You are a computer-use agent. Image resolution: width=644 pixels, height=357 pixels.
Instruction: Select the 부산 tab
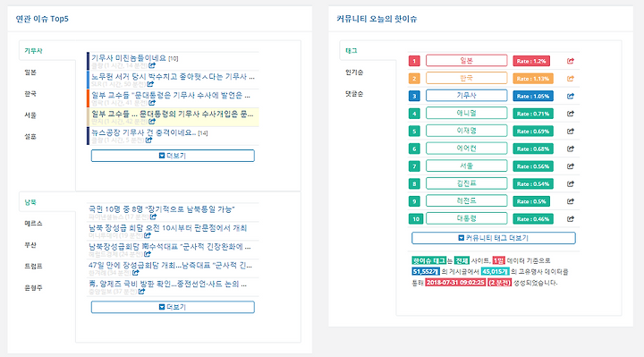tap(30, 245)
